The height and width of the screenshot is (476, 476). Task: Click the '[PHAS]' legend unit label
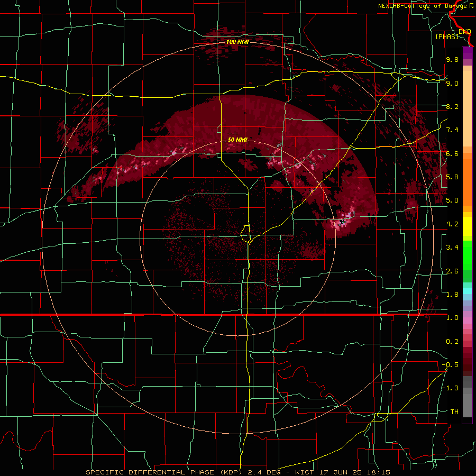(447, 37)
